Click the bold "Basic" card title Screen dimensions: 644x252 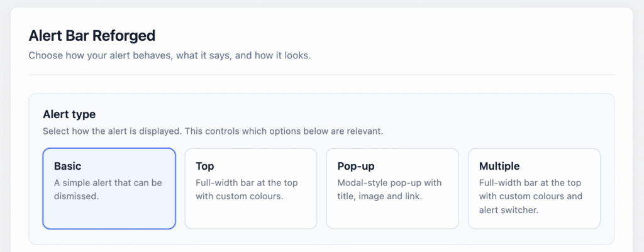[x=68, y=167]
